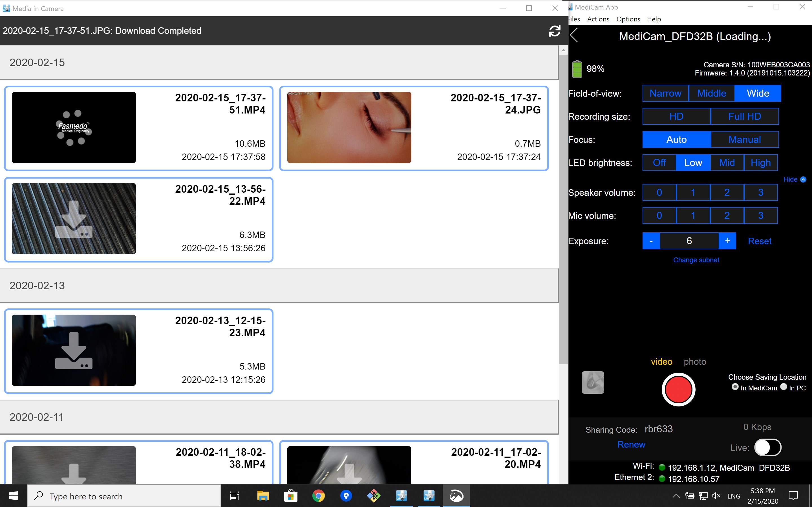Click download icon on 2020-02-13_12-15-23.MP4
Viewport: 812px width, 507px height.
tap(74, 350)
